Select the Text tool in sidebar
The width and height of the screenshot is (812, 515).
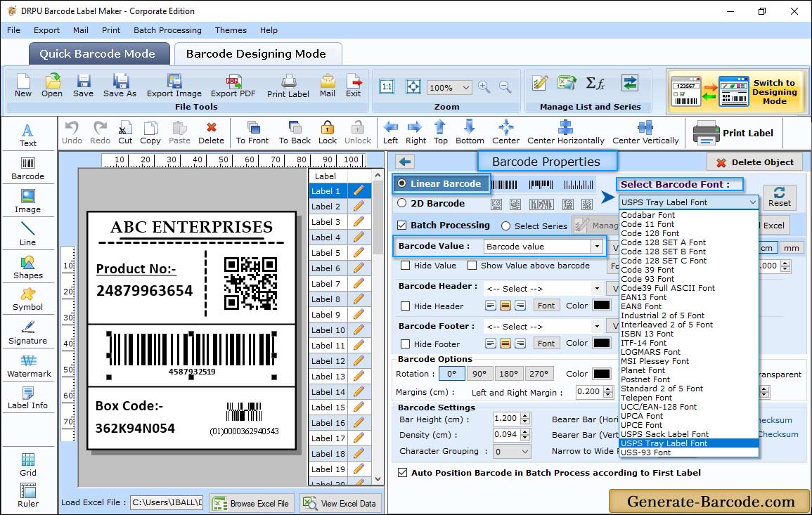(x=28, y=136)
